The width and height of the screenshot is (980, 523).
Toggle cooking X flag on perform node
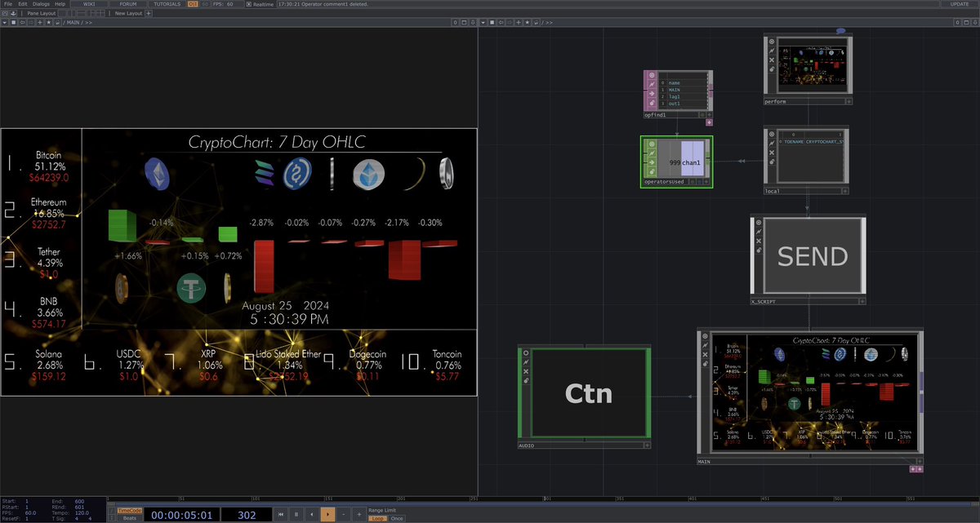[771, 60]
